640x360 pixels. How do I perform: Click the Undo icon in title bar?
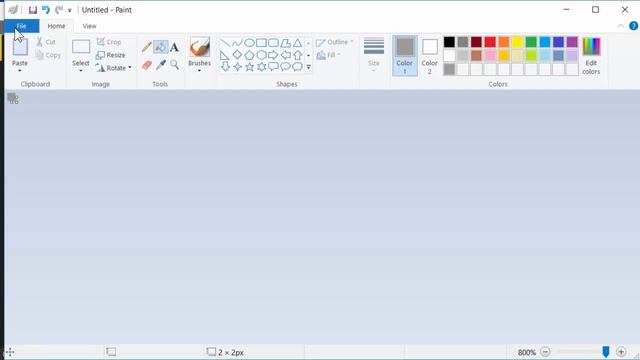(46, 10)
